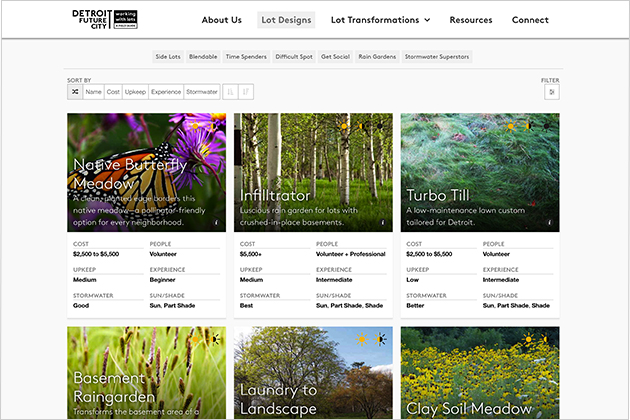Select the Lot Designs nav item
630x420 pixels.
coord(286,20)
